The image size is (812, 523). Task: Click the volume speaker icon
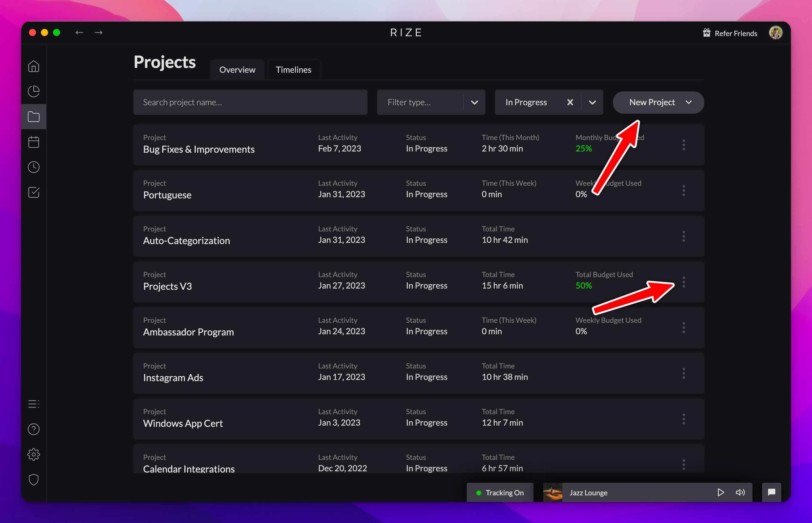click(x=740, y=492)
